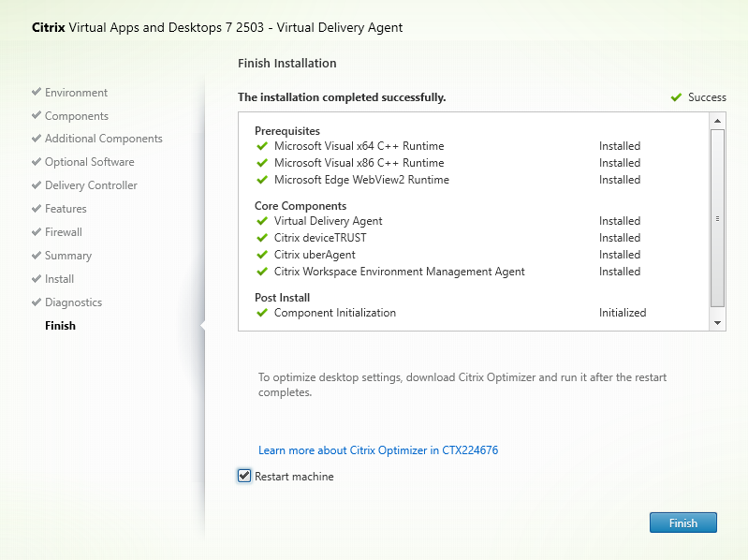Open Citrix Optimizer CTX224676 link
The width and height of the screenshot is (748, 560).
coord(378,450)
